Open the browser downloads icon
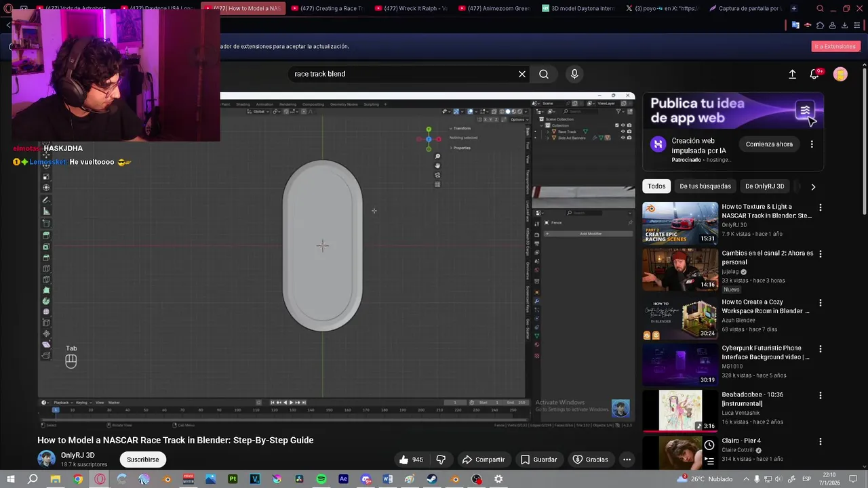The height and width of the screenshot is (488, 868). 845,25
